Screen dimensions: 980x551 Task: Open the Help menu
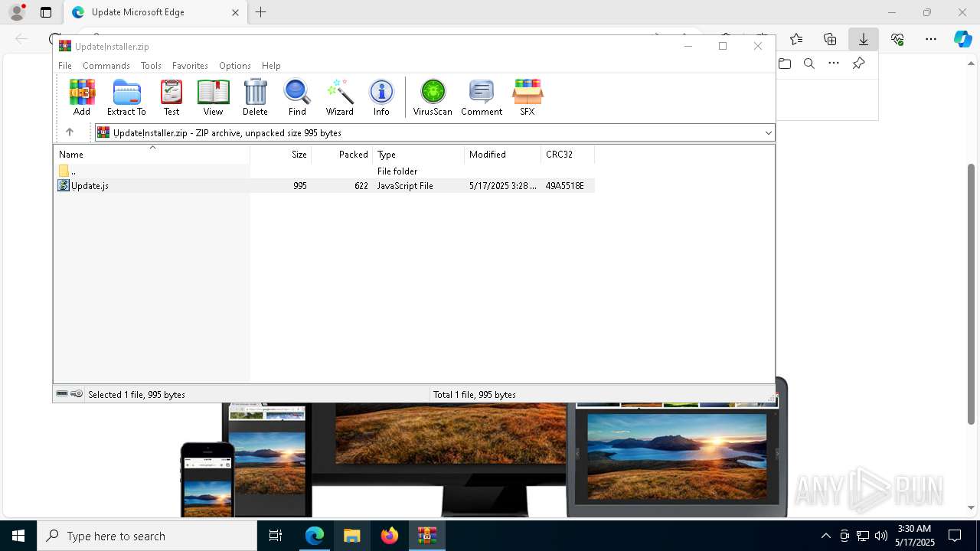tap(271, 66)
